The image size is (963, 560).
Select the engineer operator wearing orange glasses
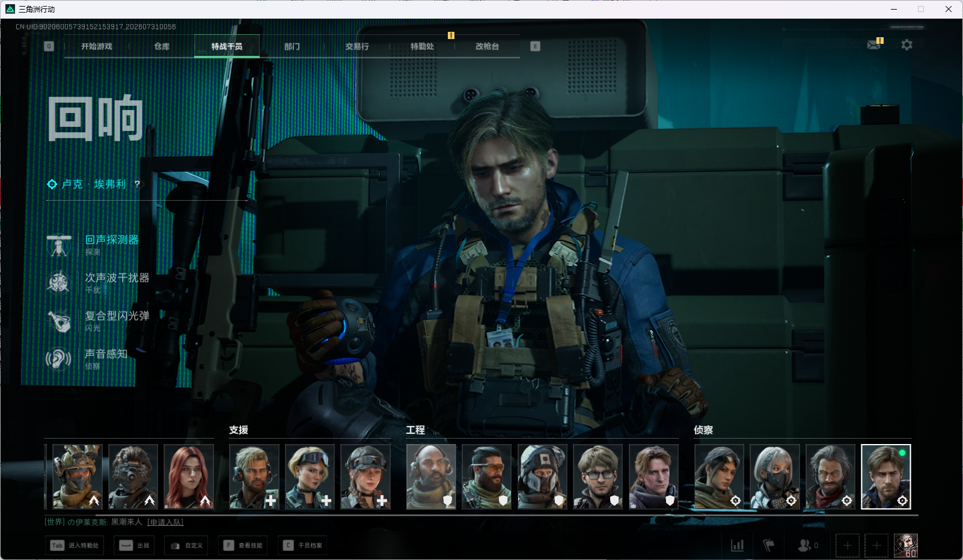pos(487,477)
